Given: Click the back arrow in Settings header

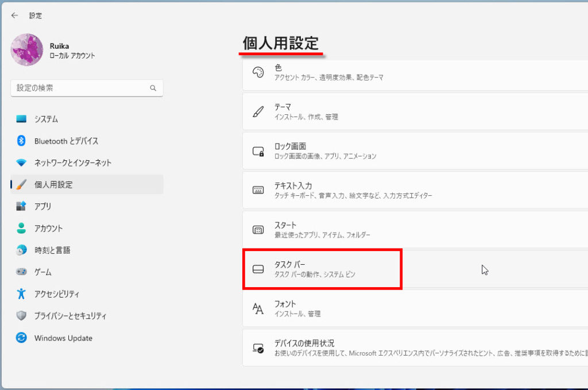Looking at the screenshot, I should [15, 16].
